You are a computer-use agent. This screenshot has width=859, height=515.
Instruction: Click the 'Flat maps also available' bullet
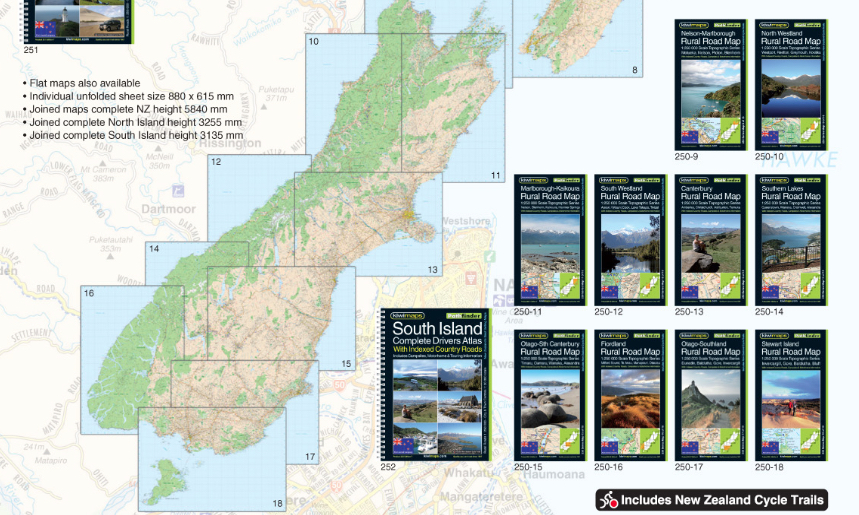tap(82, 83)
